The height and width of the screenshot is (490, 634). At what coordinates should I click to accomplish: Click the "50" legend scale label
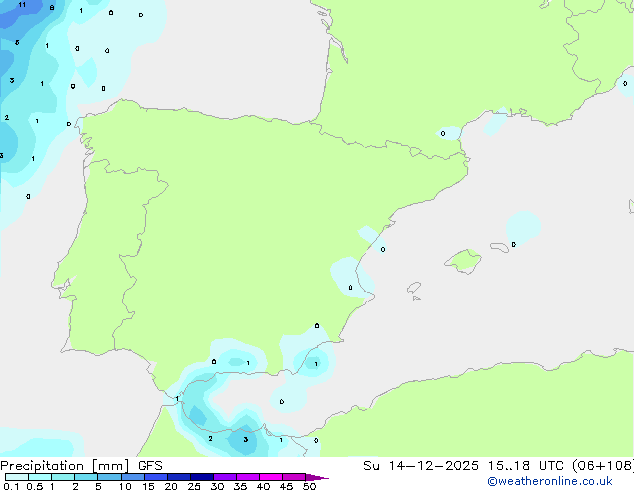click(309, 486)
